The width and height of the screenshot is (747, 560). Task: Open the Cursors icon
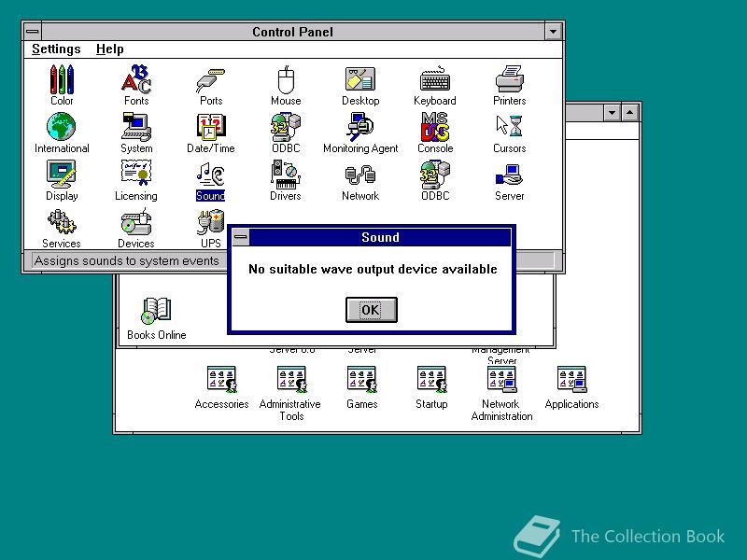click(x=509, y=133)
